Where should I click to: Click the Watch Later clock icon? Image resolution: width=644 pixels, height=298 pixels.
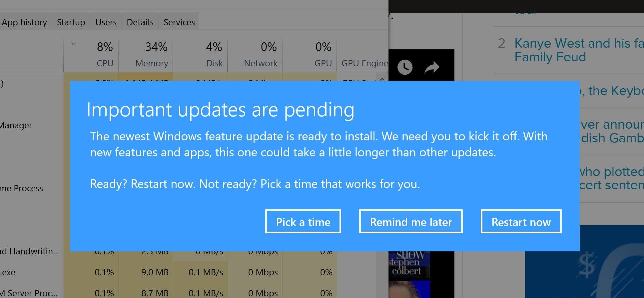pyautogui.click(x=405, y=67)
